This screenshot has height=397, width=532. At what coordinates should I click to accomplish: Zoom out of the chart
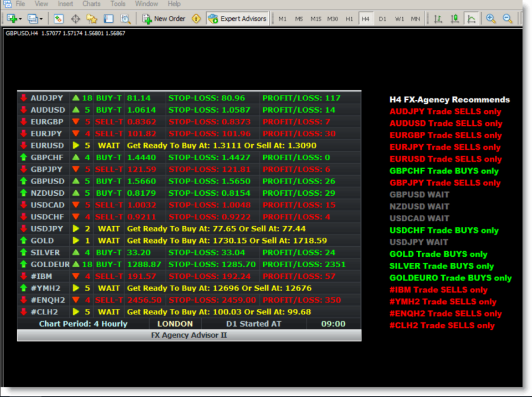[x=507, y=18]
